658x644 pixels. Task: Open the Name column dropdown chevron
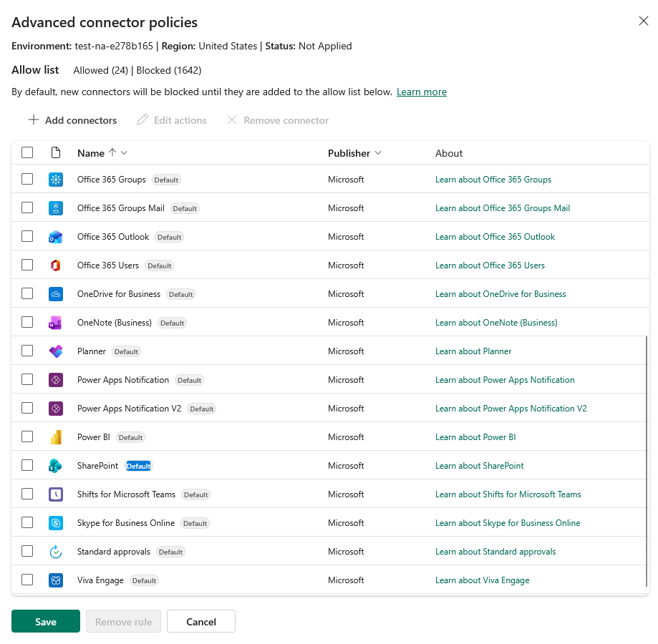pyautogui.click(x=124, y=153)
